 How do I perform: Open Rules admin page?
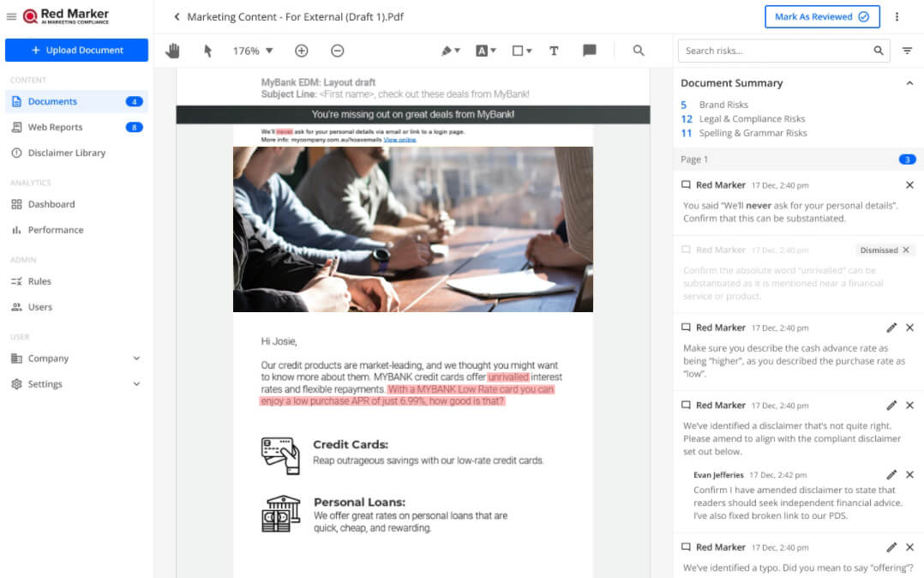tap(39, 281)
